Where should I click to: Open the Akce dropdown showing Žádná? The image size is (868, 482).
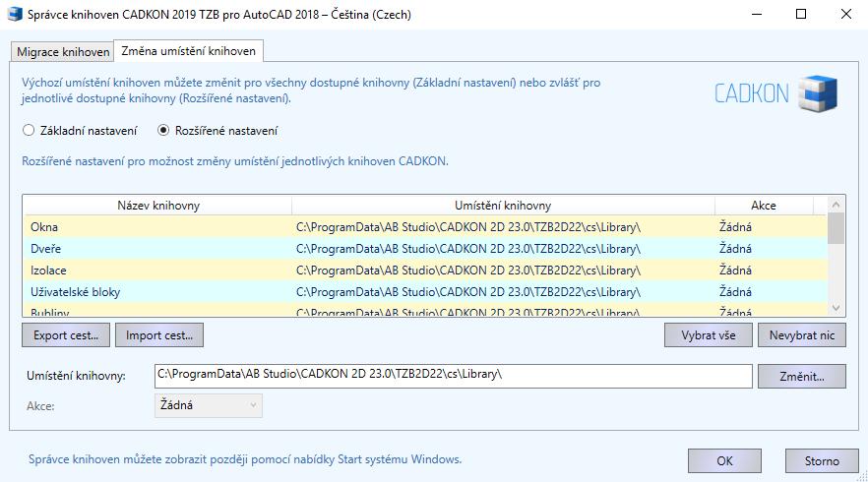[x=209, y=405]
